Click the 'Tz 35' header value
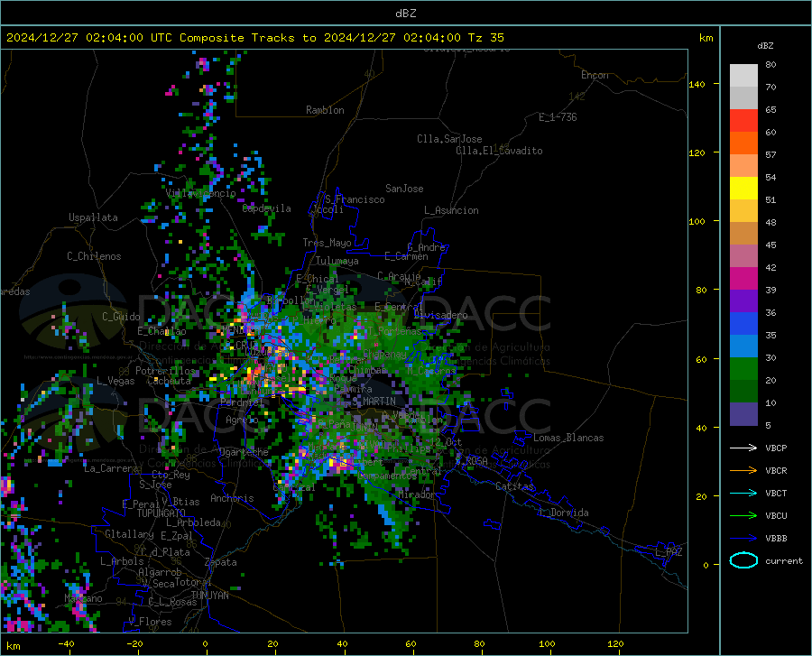 (x=485, y=38)
